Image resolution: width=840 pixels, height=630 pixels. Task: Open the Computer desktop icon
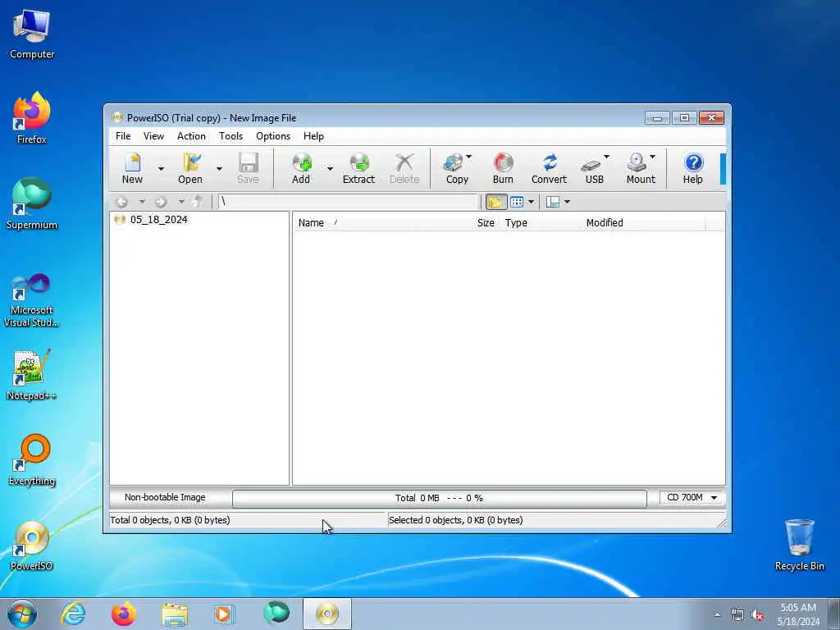(x=32, y=34)
